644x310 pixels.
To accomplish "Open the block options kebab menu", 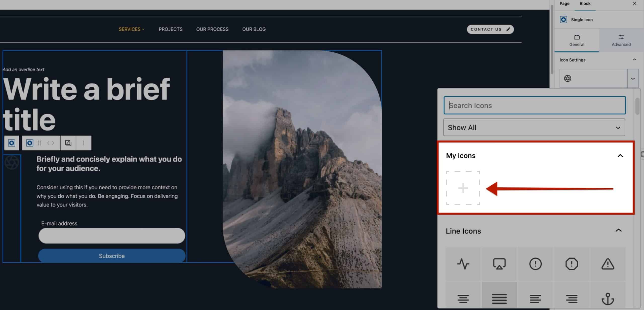I will (x=84, y=143).
